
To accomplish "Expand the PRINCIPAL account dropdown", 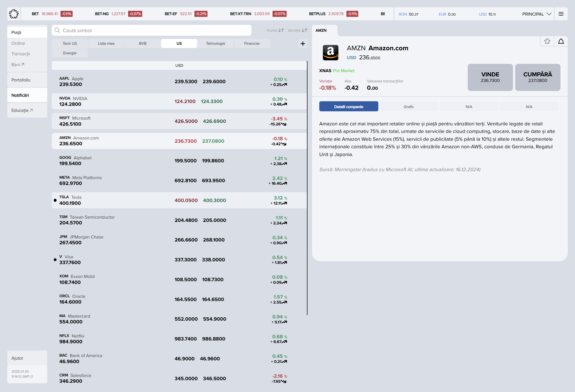I will coord(537,14).
